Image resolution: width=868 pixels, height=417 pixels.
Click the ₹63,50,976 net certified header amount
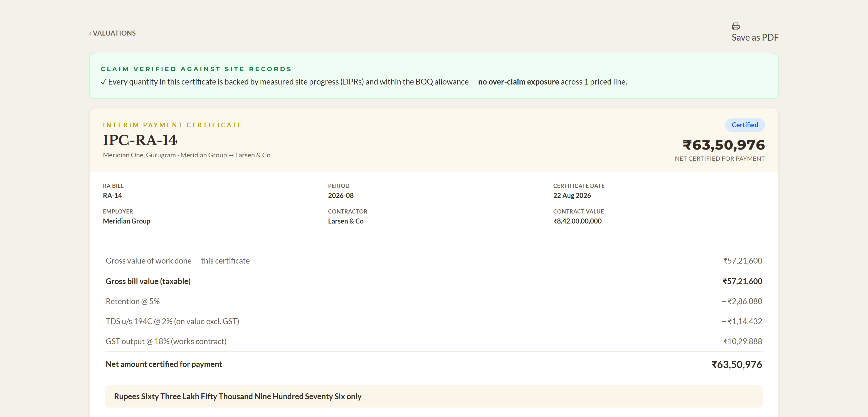(x=723, y=145)
